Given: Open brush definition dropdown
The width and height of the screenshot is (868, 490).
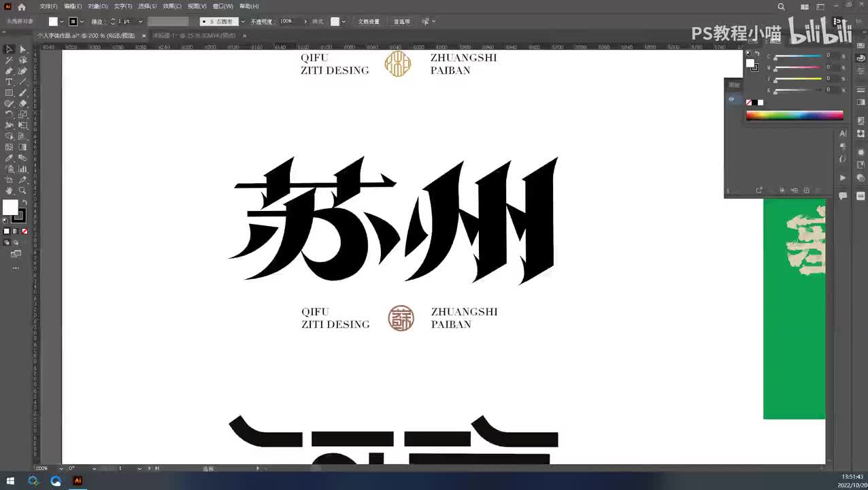Looking at the screenshot, I should click(x=243, y=21).
